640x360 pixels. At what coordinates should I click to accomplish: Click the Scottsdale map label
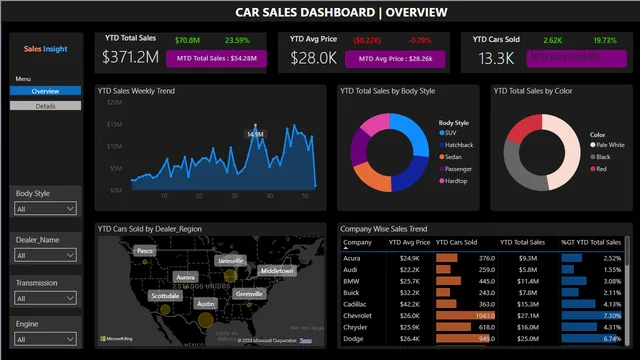165,296
